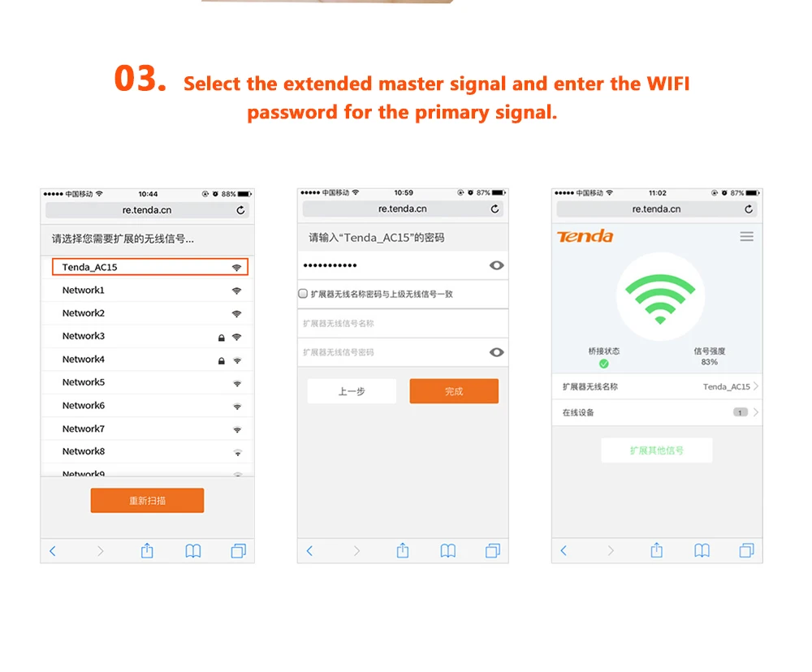The image size is (812, 672).
Task: Tap share icon in right phone bottom toolbar
Action: pos(657,549)
